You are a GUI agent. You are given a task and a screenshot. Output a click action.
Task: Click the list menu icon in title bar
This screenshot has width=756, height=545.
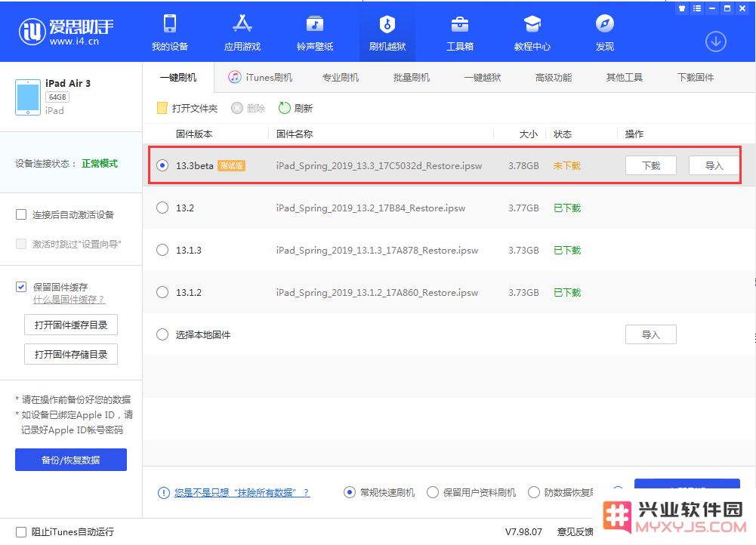point(697,8)
